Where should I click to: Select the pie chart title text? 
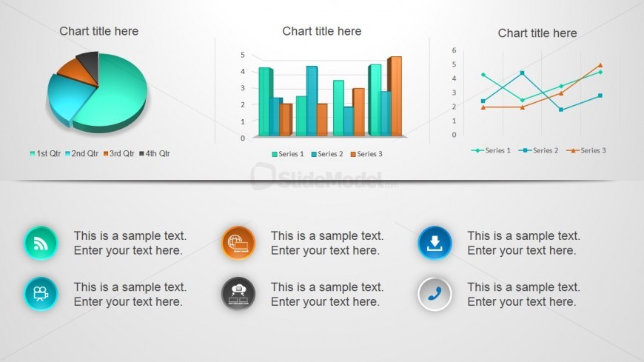(99, 31)
